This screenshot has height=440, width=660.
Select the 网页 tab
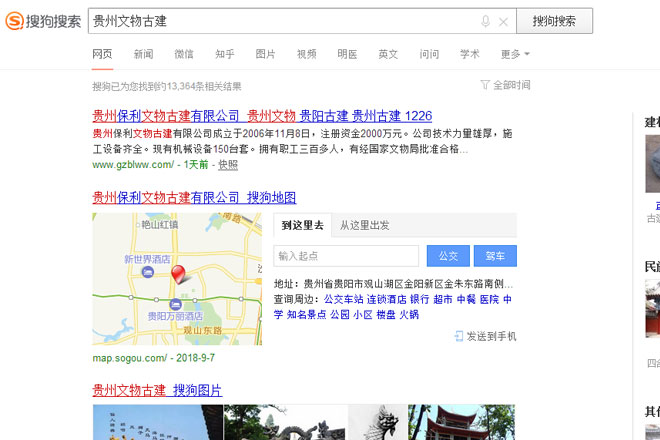click(102, 54)
